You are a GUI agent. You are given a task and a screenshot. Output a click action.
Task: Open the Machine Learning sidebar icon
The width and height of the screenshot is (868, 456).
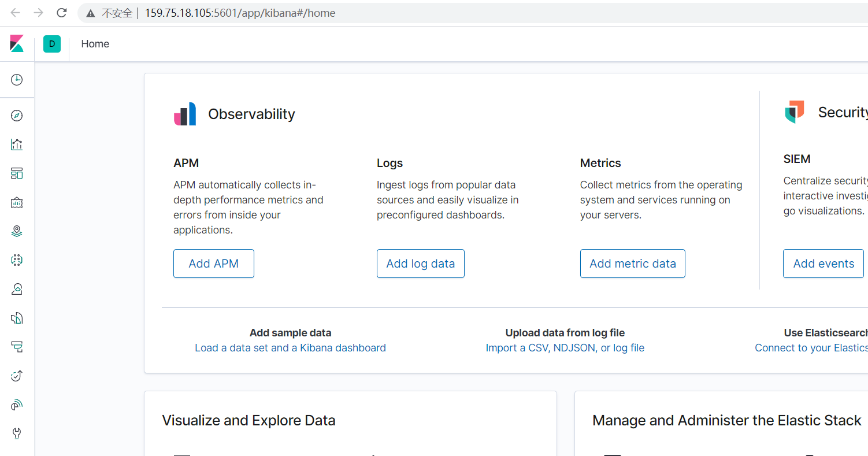coord(17,260)
